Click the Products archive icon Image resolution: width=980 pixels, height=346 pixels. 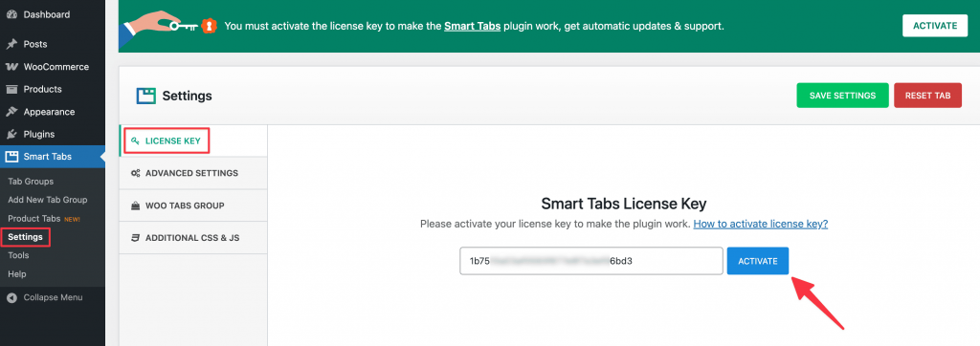pyautogui.click(x=11, y=89)
